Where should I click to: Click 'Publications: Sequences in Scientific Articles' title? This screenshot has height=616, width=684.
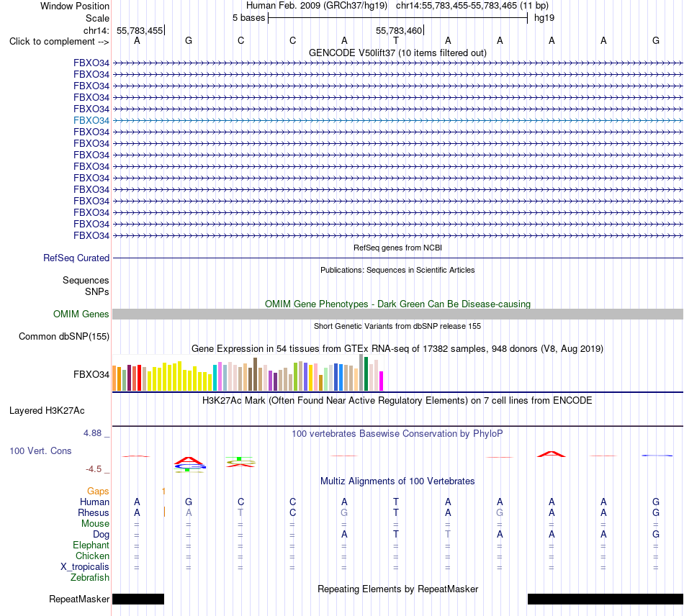coord(397,270)
